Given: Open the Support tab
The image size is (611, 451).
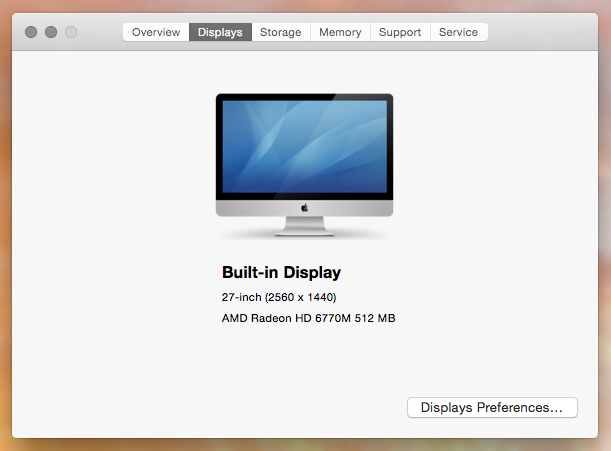Looking at the screenshot, I should click(400, 32).
